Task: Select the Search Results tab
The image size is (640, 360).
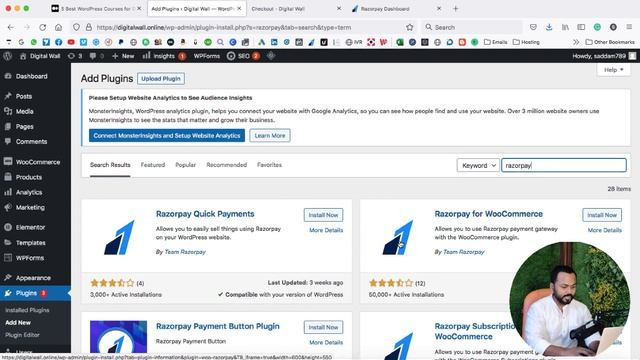Action: pos(110,165)
